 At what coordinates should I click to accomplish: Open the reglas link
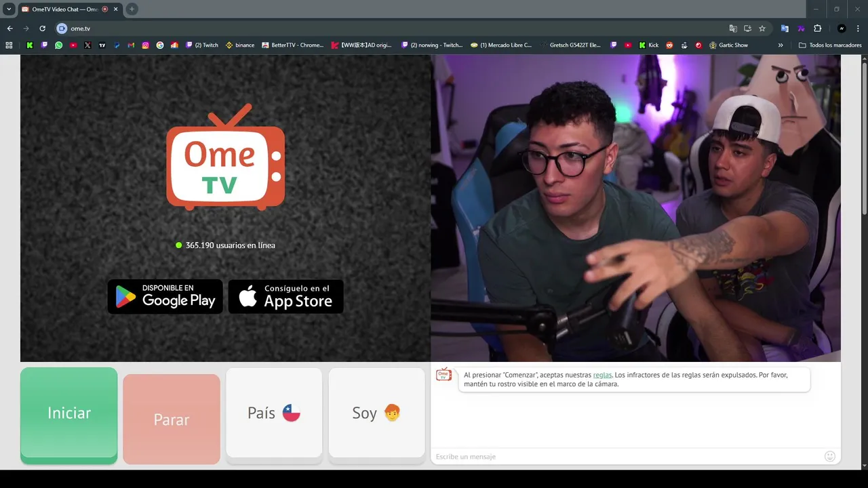pos(602,375)
